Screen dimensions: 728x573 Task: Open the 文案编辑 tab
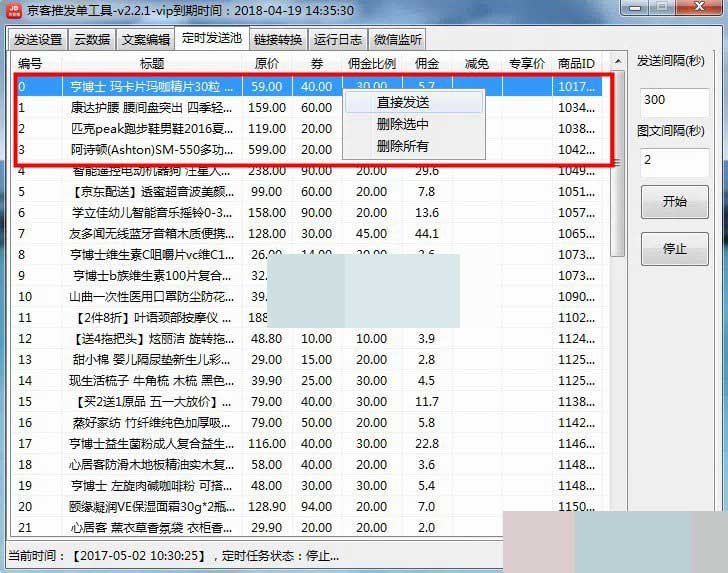(x=146, y=39)
